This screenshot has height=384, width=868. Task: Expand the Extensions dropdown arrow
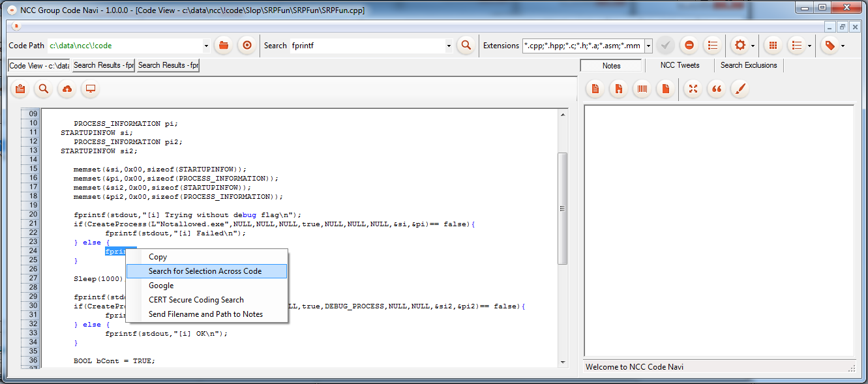point(648,46)
